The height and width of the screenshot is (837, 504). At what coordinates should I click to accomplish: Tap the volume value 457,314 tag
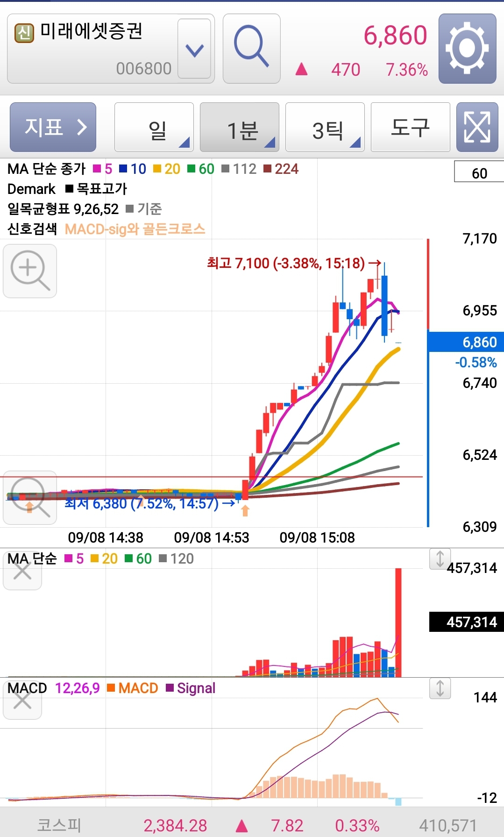click(467, 622)
